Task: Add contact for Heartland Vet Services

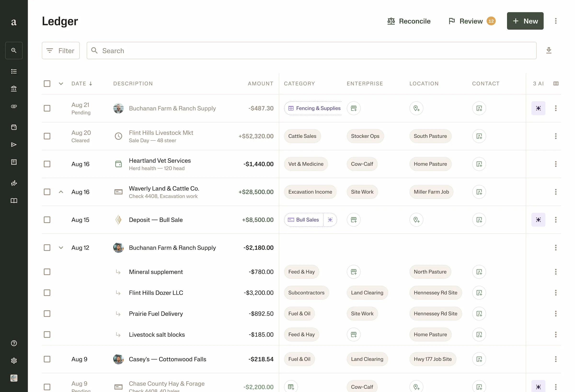Action: pyautogui.click(x=479, y=164)
